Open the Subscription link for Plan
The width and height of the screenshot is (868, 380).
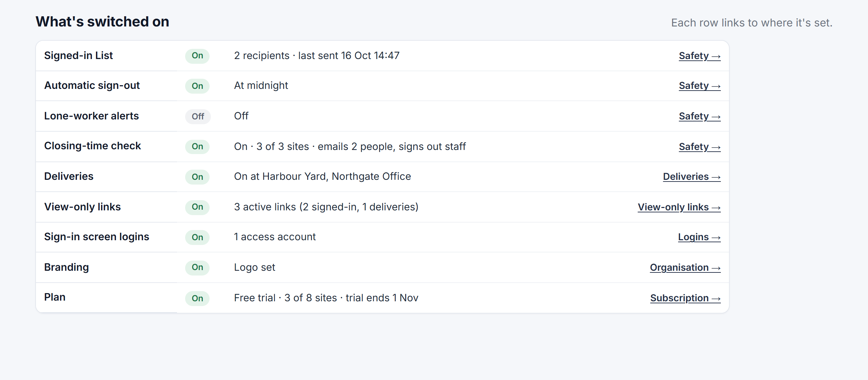(x=685, y=298)
